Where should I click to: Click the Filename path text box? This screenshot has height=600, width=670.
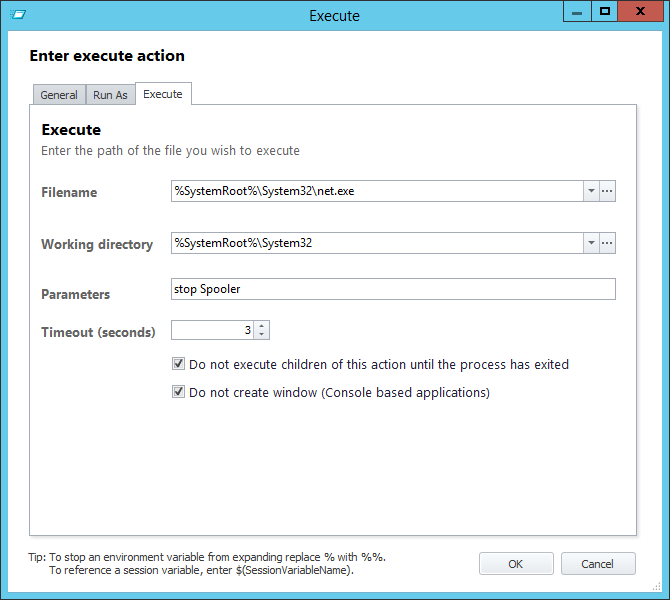pos(377,191)
